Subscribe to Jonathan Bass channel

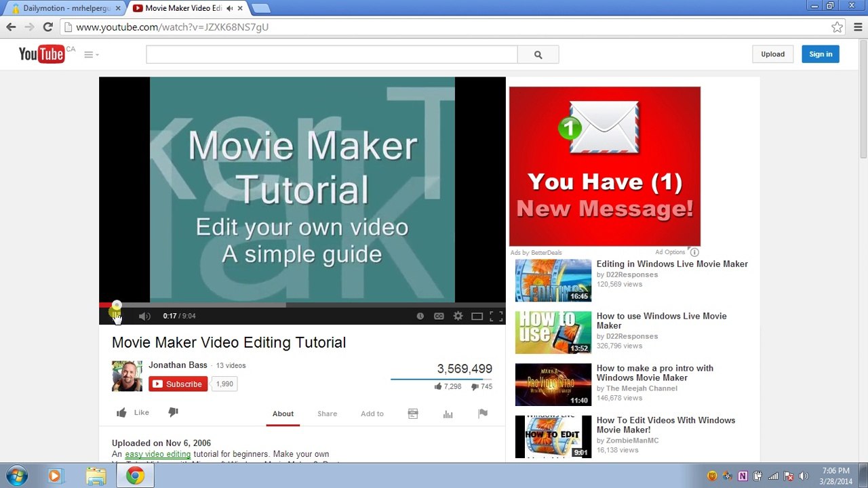click(178, 384)
